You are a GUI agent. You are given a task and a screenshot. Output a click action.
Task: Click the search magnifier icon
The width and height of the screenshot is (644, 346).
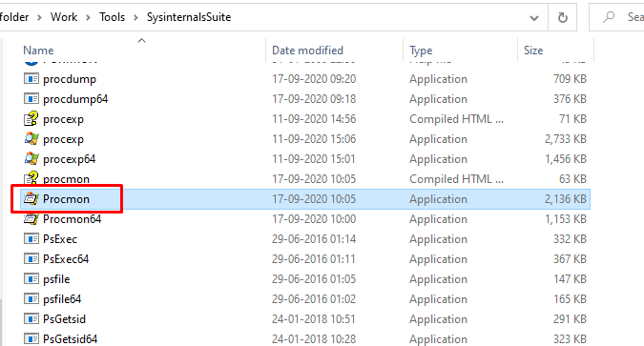(609, 17)
